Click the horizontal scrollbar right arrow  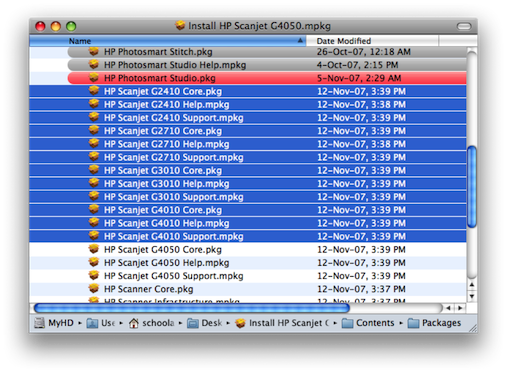coord(460,308)
